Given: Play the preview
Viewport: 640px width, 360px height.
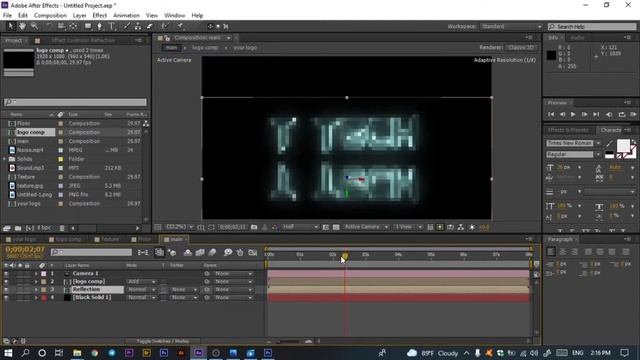Looking at the screenshot, I should (573, 114).
